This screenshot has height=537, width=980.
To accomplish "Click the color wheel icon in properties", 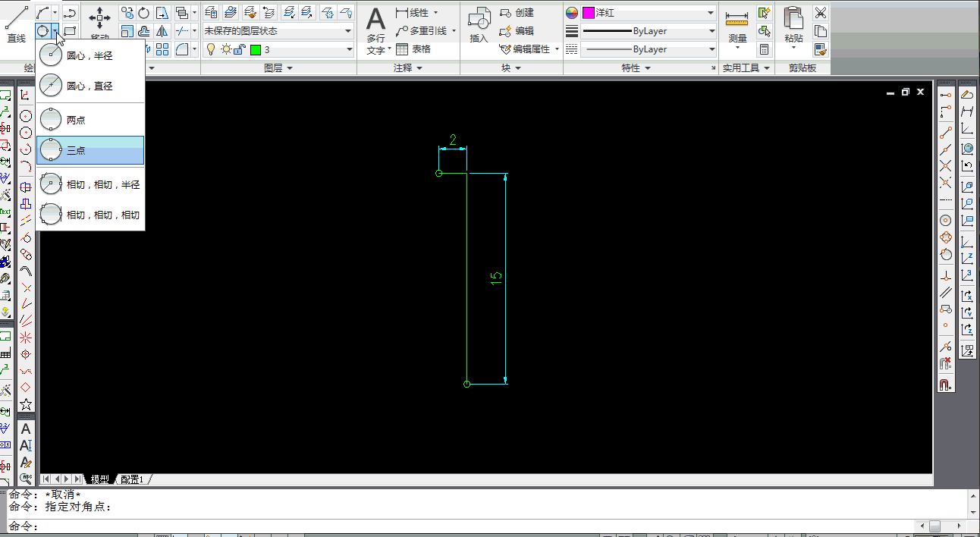I will pyautogui.click(x=572, y=13).
